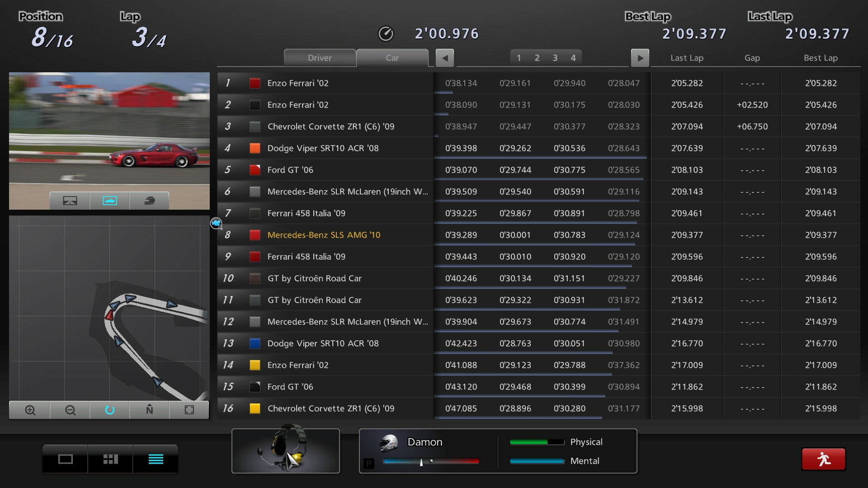
Task: Switch to the grid view layout icon
Action: (109, 459)
